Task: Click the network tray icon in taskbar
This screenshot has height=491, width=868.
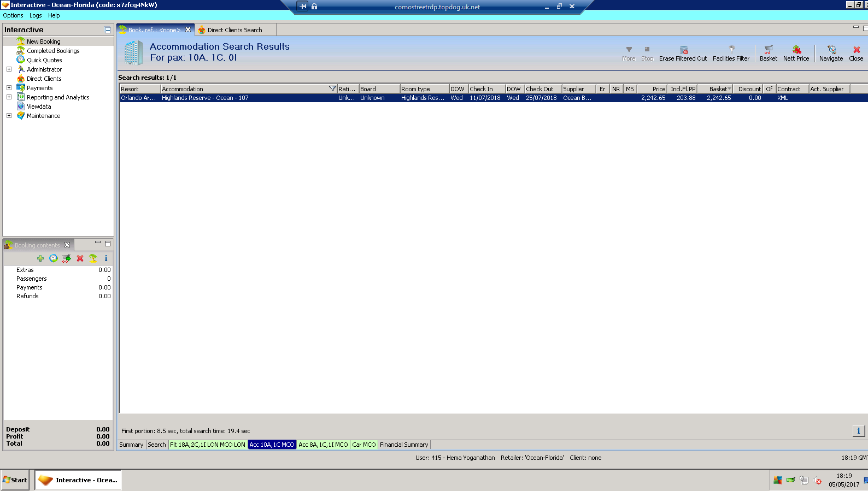Action: coord(804,481)
